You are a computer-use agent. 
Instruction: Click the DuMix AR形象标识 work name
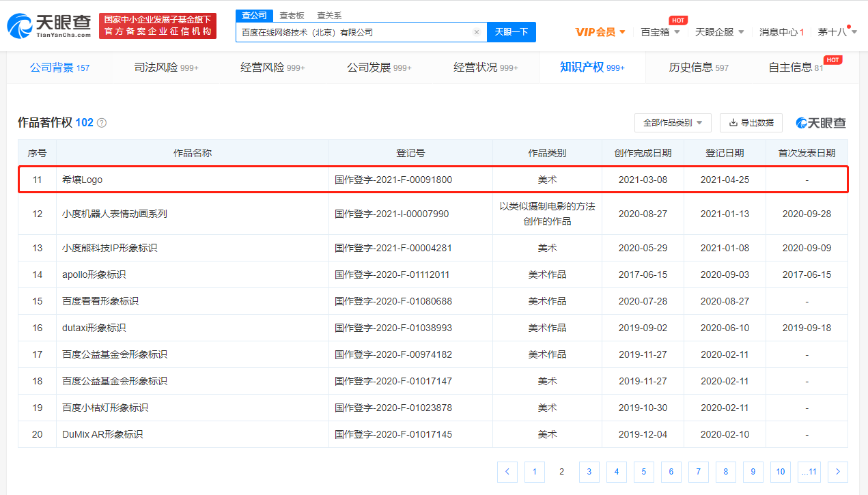coord(102,434)
